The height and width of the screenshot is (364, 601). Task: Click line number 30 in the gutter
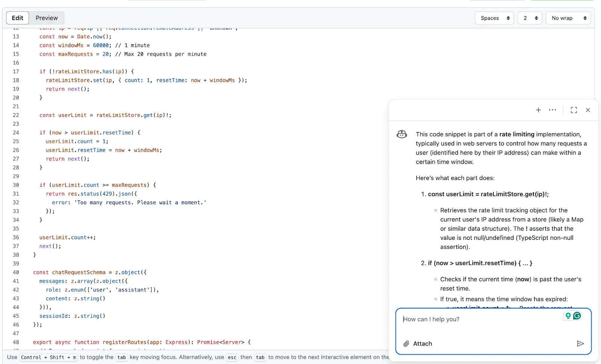[x=16, y=185]
